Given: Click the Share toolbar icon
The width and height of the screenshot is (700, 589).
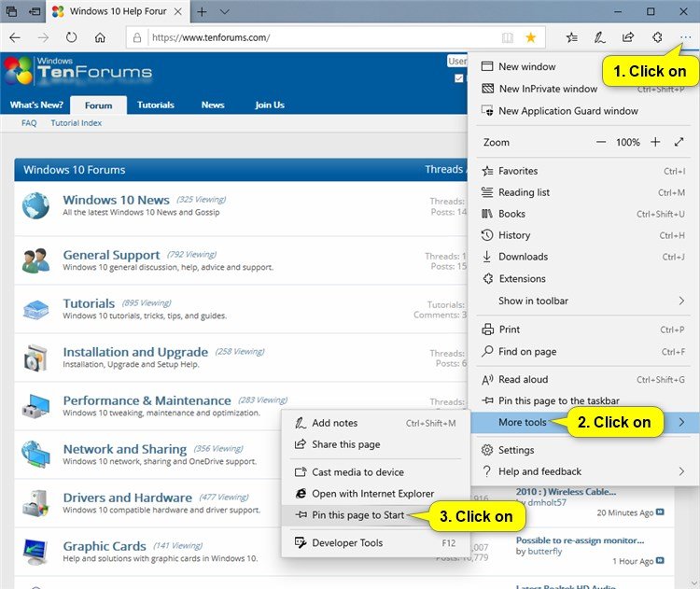Looking at the screenshot, I should click(628, 37).
